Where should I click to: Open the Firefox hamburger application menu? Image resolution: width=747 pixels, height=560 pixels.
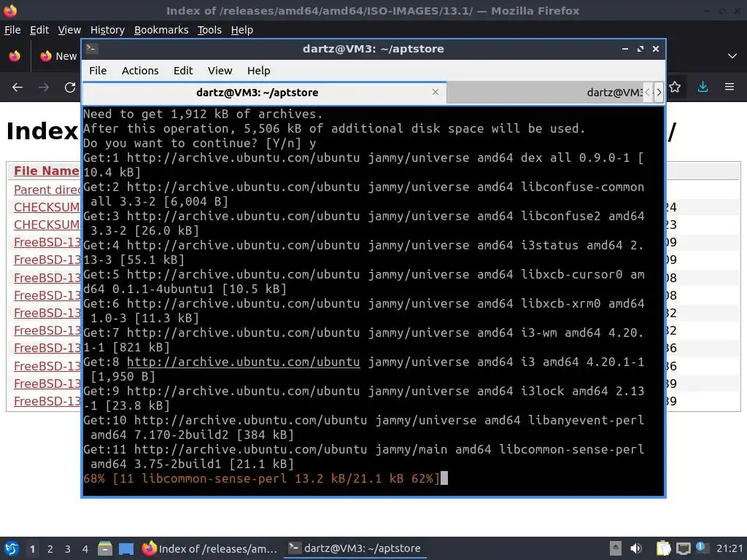pyautogui.click(x=729, y=87)
